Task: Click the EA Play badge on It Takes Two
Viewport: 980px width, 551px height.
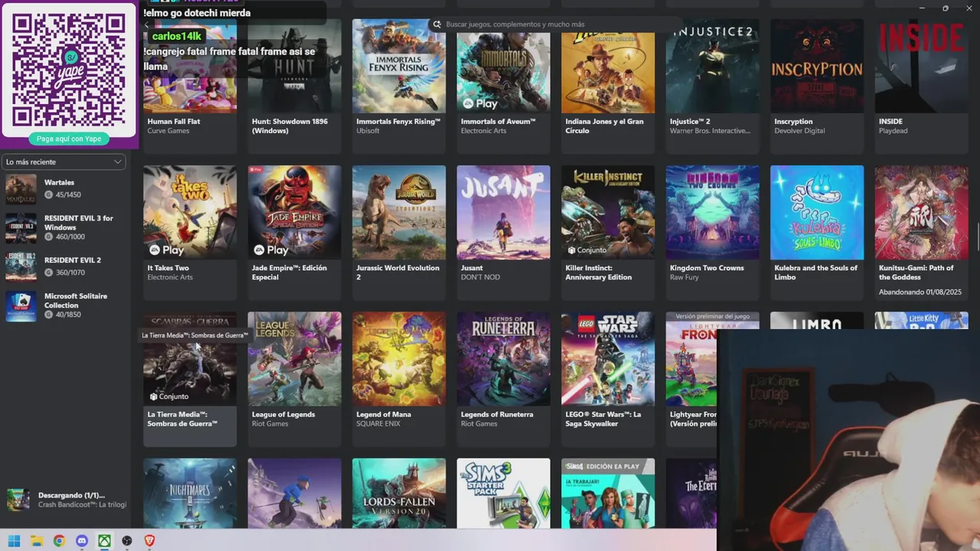Action: click(x=167, y=250)
